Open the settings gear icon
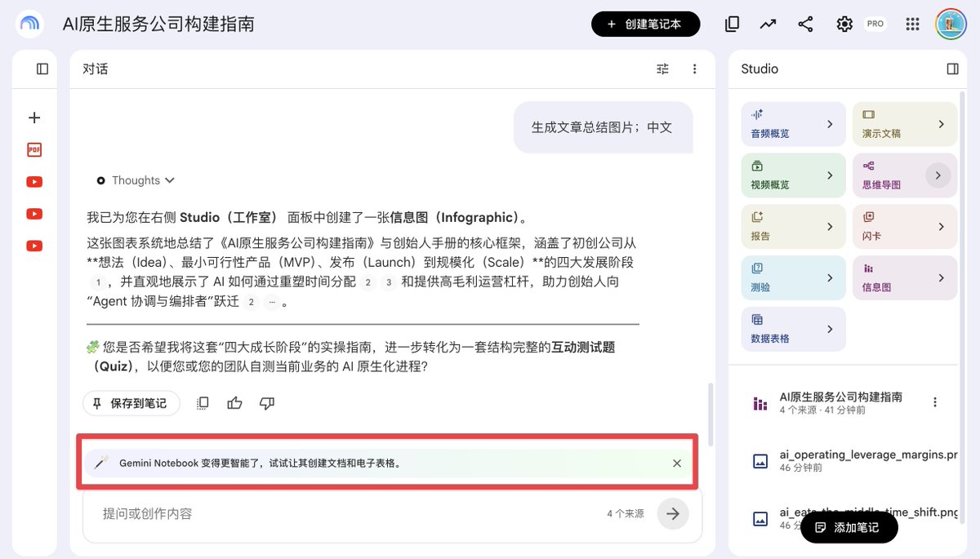 844,24
